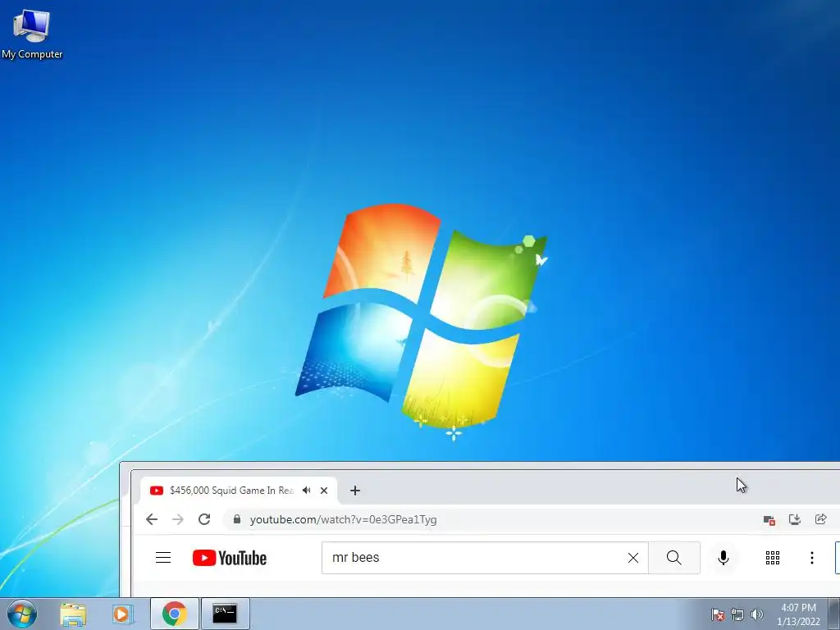Open Action Center flag in tray

tap(717, 614)
